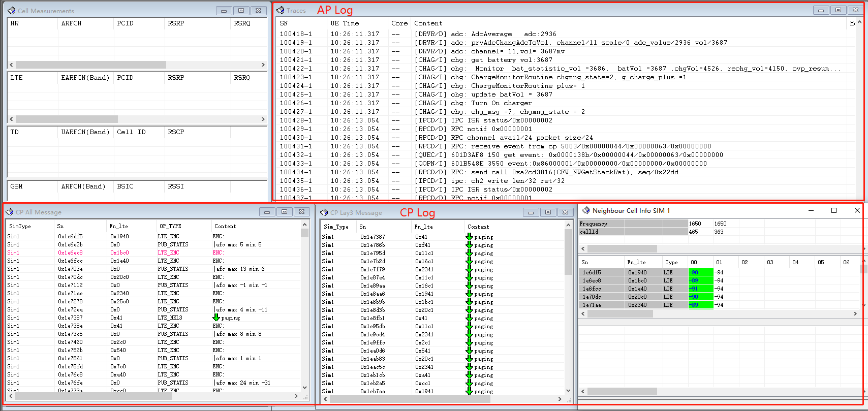The height and width of the screenshot is (411, 868).
Task: Click the paging arrow in the LTE_NEL3 row
Action: coord(216,318)
